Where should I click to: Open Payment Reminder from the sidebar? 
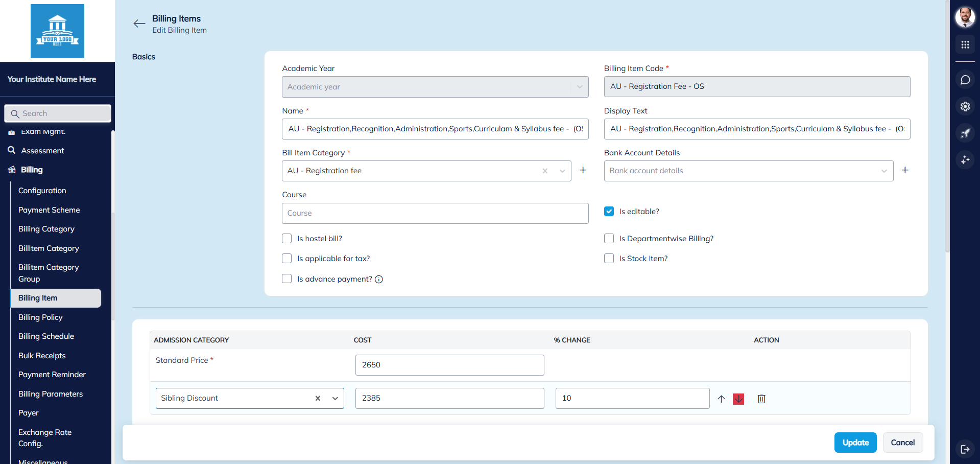click(52, 374)
